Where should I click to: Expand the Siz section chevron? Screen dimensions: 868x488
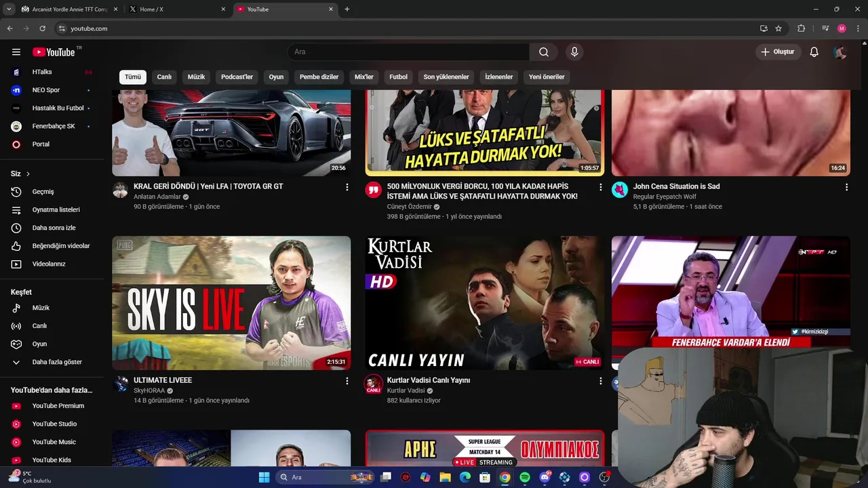pos(28,174)
